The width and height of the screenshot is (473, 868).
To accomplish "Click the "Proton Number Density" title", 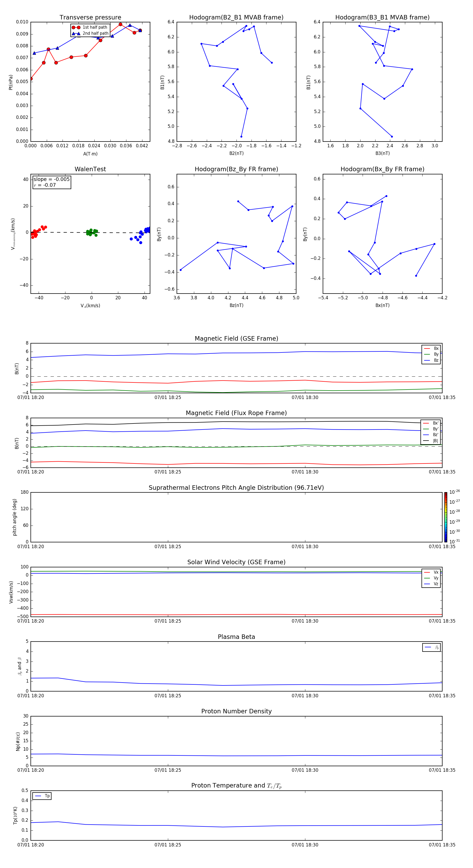I will [x=236, y=711].
